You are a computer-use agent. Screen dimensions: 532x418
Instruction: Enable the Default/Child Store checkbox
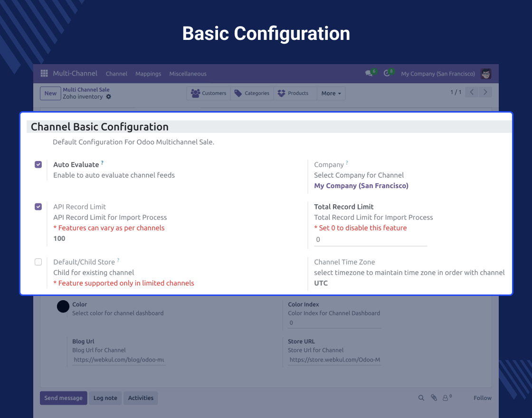pos(38,262)
